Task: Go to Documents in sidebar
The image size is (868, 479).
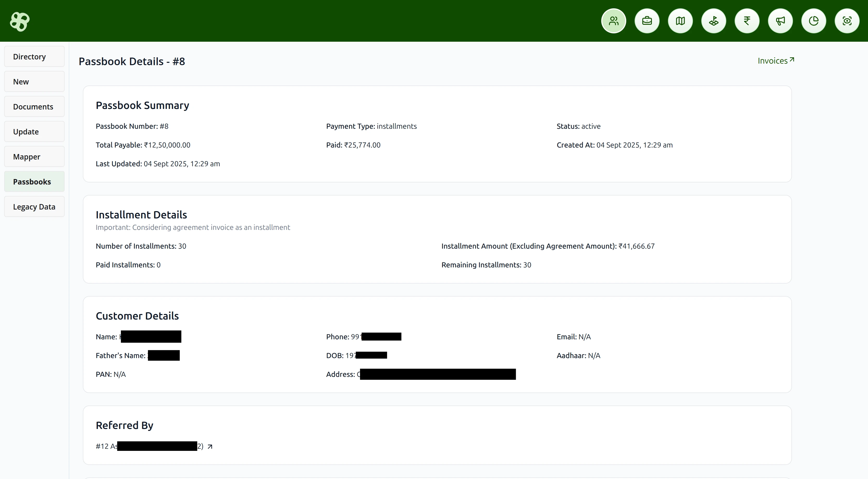Action: (34, 107)
